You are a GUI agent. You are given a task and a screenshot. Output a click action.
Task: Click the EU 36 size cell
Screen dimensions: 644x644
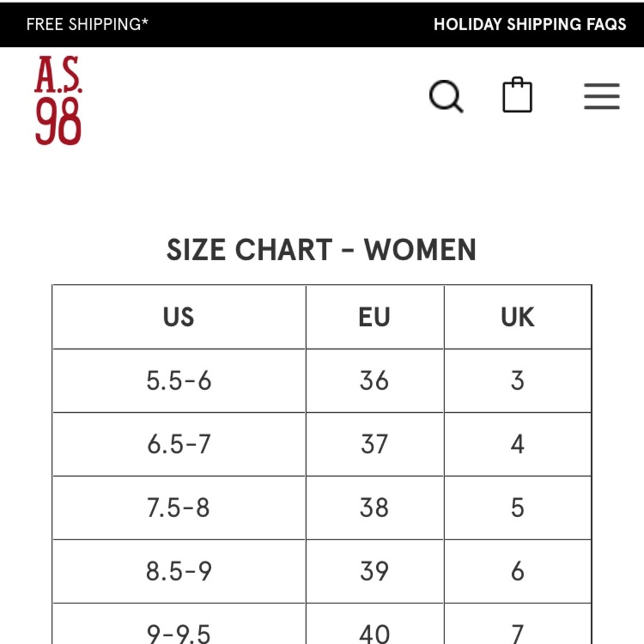tap(374, 381)
